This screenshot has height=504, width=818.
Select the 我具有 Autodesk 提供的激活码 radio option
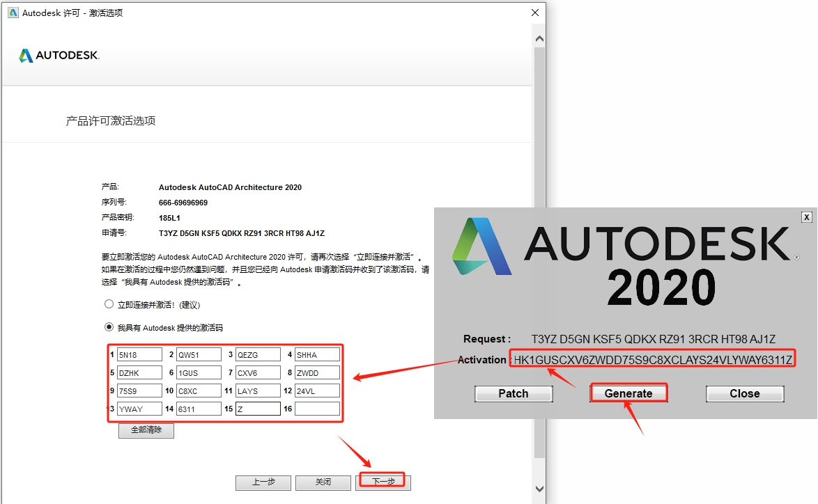tap(109, 326)
